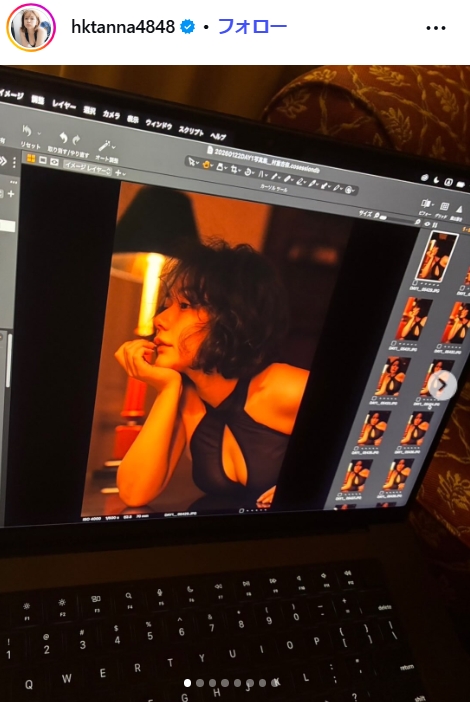Select the loupe cursor tool
This screenshot has height=702, width=470.
click(x=220, y=167)
